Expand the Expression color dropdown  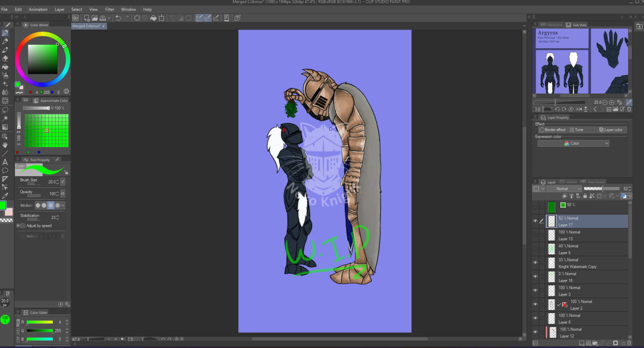coord(573,144)
